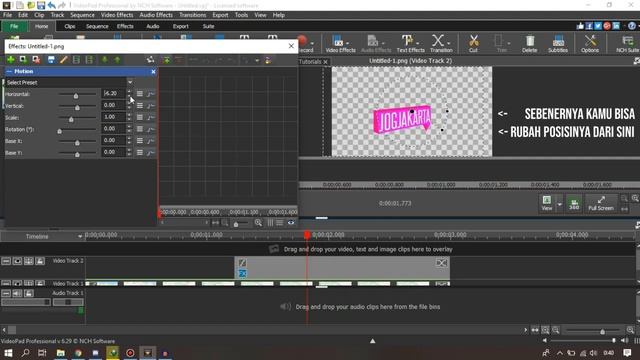The width and height of the screenshot is (640, 360).
Task: Click the FX icon on Video Track 2 clip
Action: coord(242,273)
